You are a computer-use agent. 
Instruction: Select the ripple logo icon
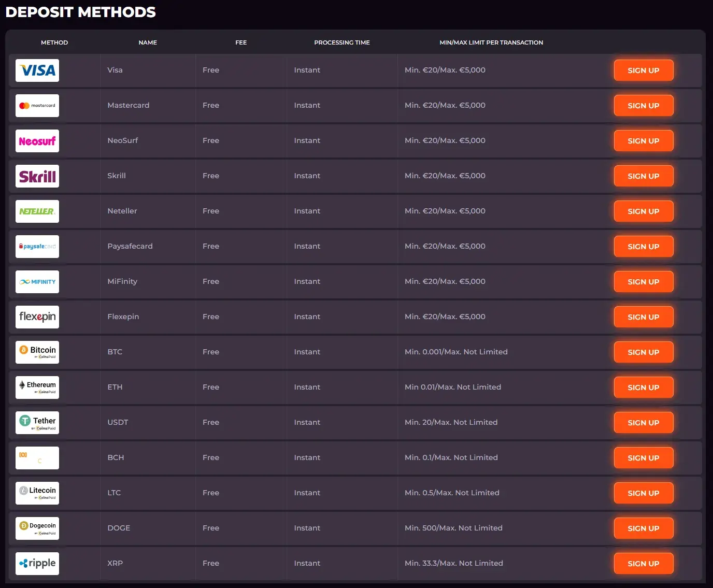37,564
